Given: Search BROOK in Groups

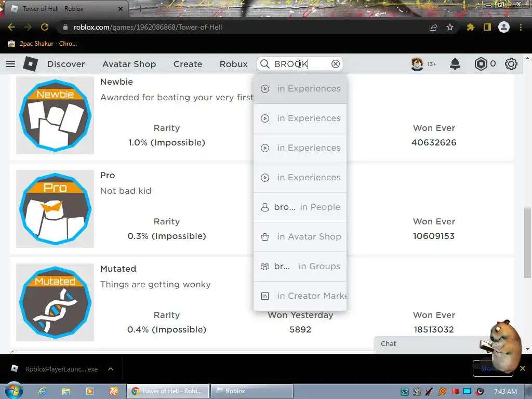Looking at the screenshot, I should click(300, 267).
